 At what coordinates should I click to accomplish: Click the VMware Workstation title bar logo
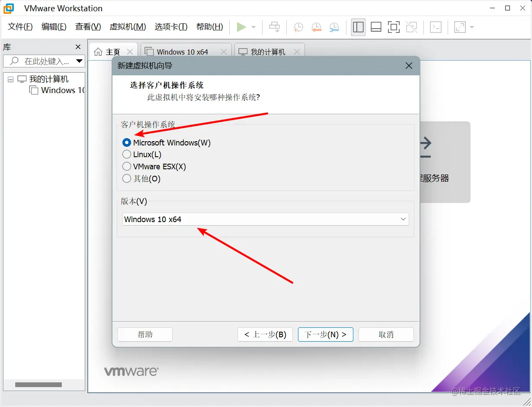click(x=9, y=8)
